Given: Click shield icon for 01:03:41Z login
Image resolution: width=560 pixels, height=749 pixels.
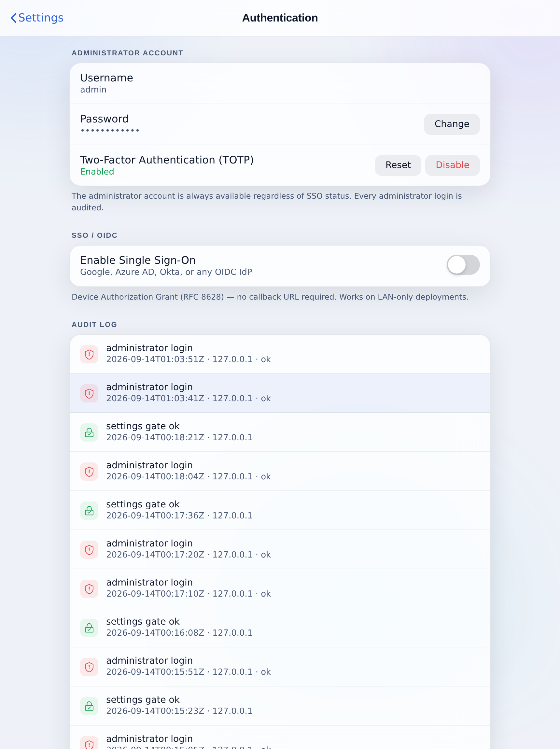Looking at the screenshot, I should (89, 393).
